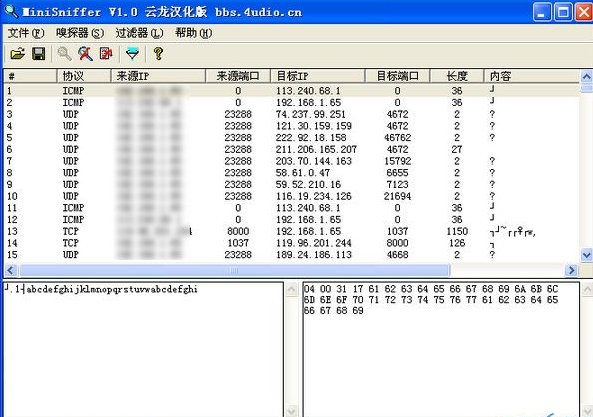Save captured packets with floppy disk icon
Viewport: 593px width, 417px height.
39,54
